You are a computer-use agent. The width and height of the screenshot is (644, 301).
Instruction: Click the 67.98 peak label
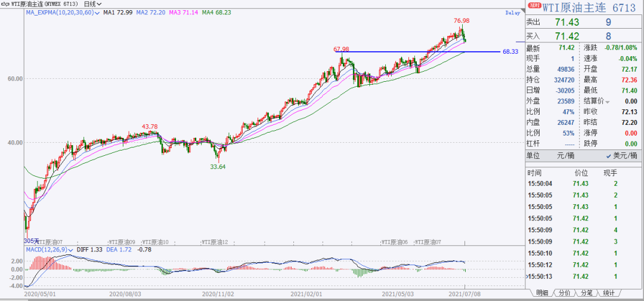[341, 49]
